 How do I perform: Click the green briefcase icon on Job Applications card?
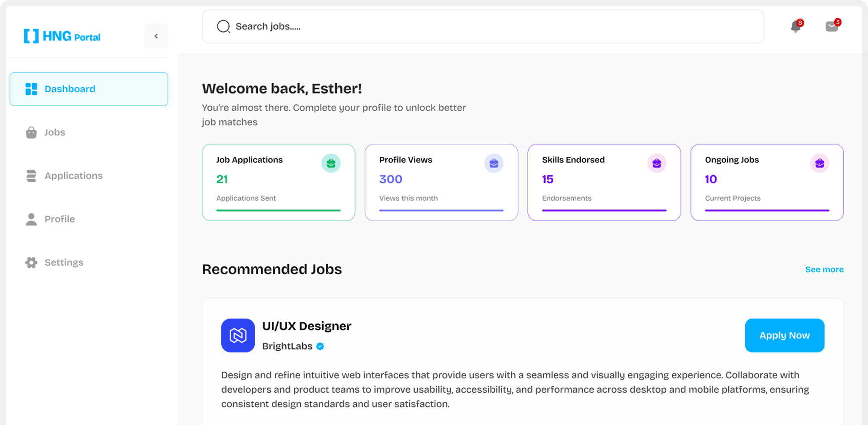click(x=331, y=163)
